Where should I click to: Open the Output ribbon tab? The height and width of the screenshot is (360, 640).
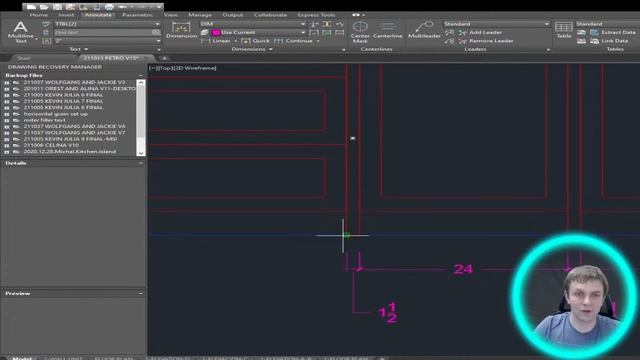(x=233, y=15)
